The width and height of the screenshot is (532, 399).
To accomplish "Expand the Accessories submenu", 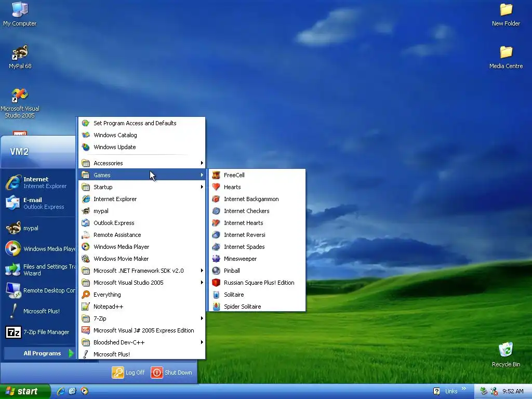I will pos(142,163).
